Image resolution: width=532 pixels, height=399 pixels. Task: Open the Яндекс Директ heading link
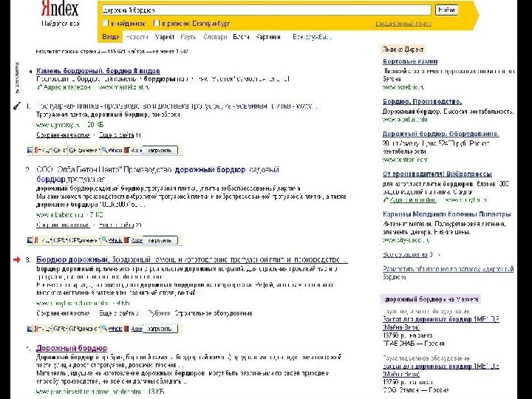click(x=403, y=50)
